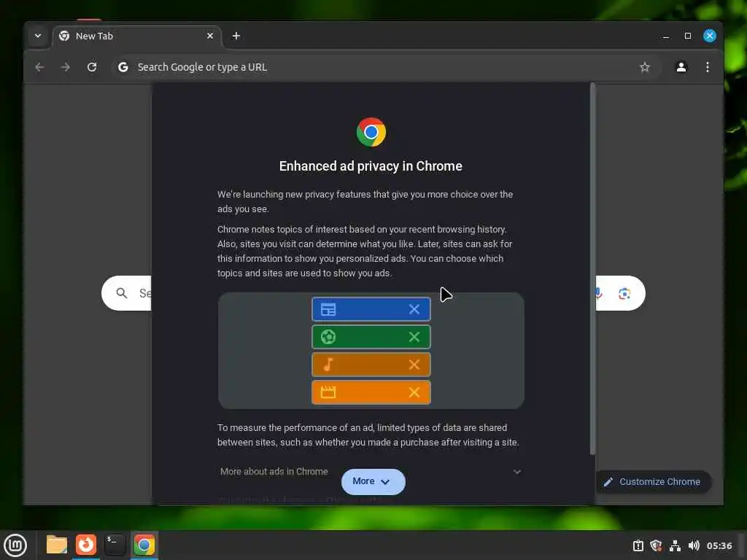Search by image with Google Lens
The width and height of the screenshot is (747, 560).
624,293
